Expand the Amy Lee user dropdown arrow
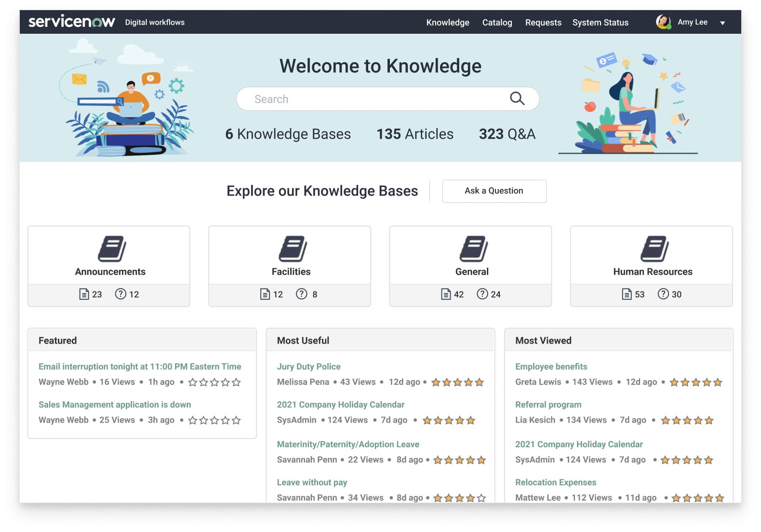The height and width of the screenshot is (532, 761). coord(722,23)
